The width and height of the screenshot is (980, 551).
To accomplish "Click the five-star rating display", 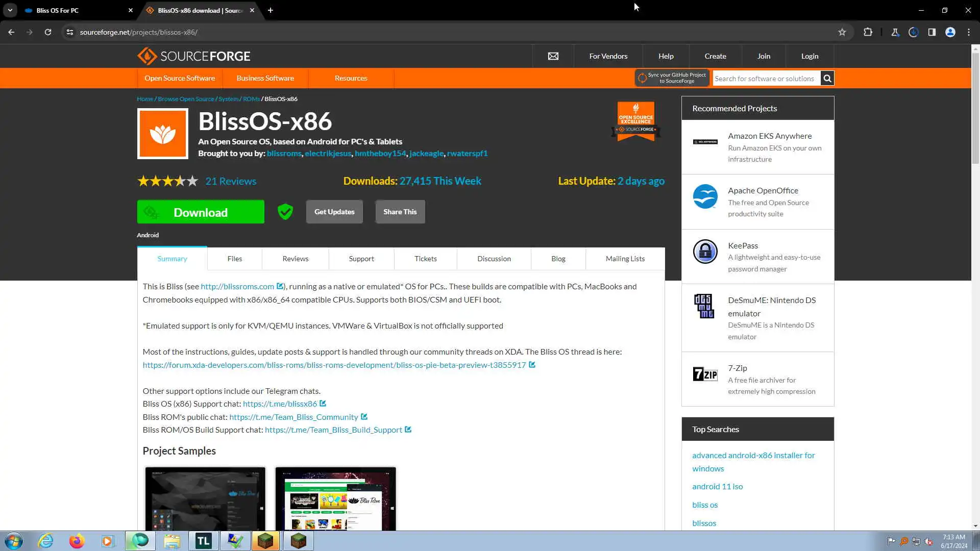I will [x=167, y=181].
